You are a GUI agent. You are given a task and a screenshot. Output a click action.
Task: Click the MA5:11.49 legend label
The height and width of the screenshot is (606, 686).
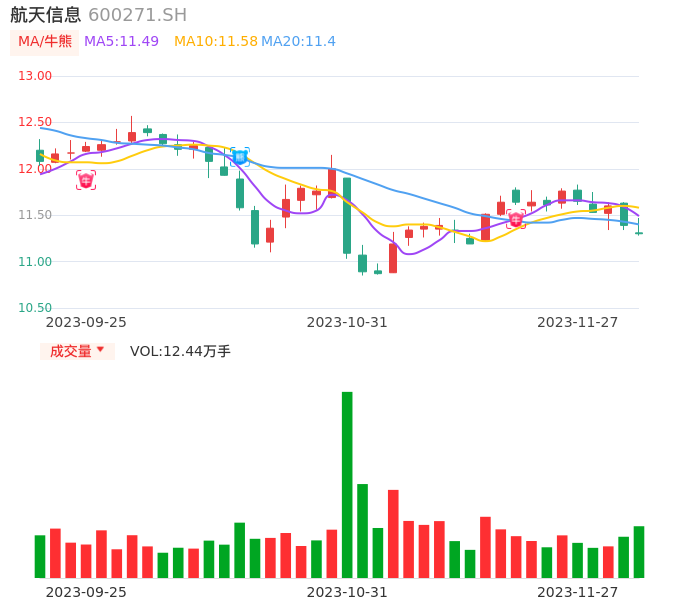click(x=121, y=42)
